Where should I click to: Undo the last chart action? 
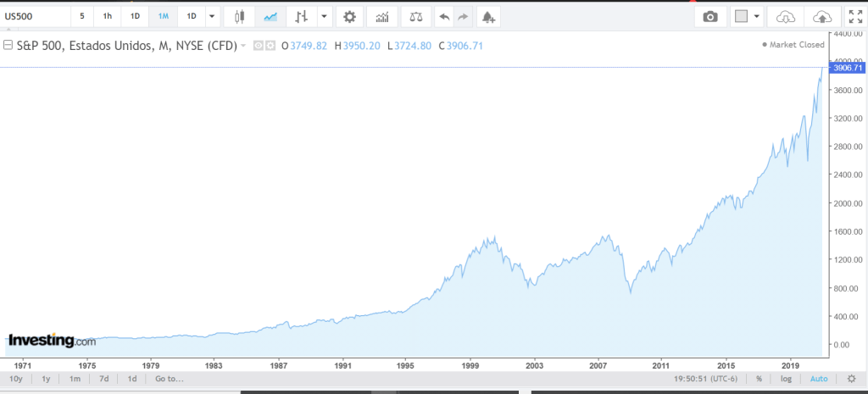(x=444, y=16)
